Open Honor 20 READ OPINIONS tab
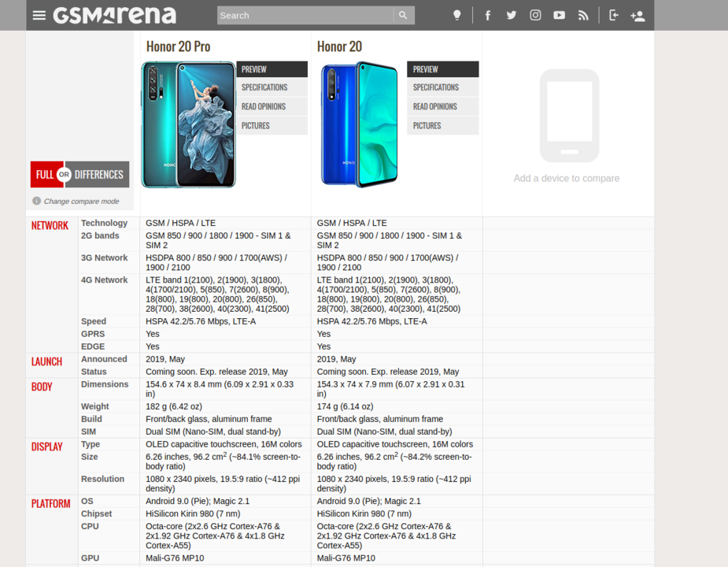Image resolution: width=728 pixels, height=567 pixels. [x=443, y=106]
